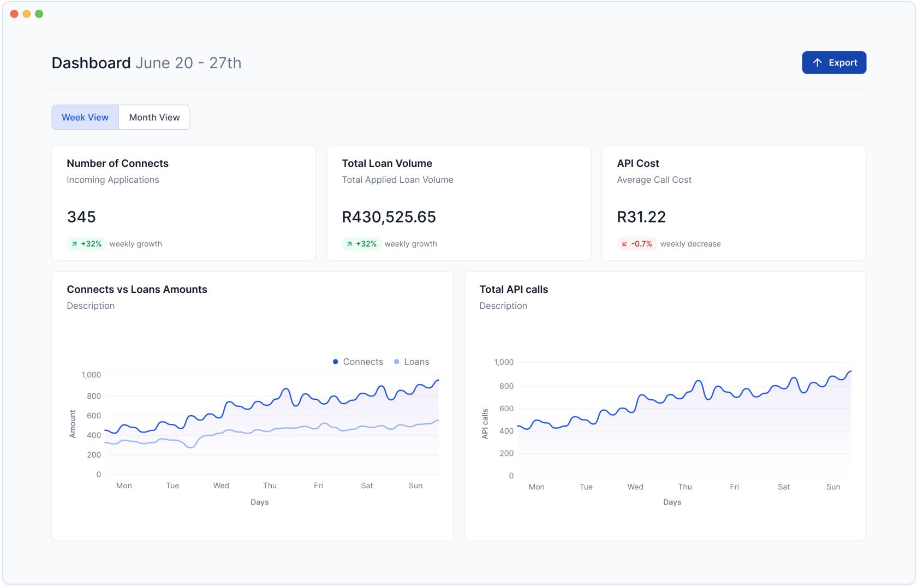
Task: Click the light blue Loans legend dot
Action: click(396, 362)
